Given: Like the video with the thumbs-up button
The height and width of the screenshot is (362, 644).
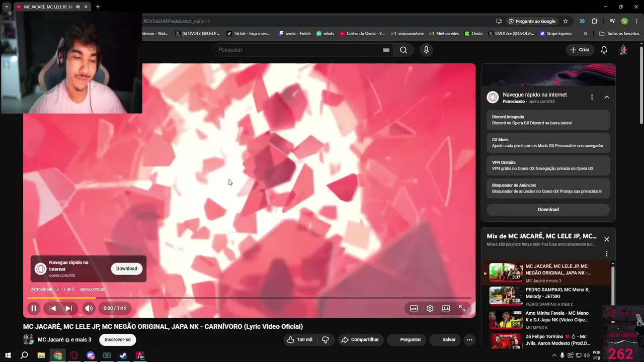Looking at the screenshot, I should (x=299, y=340).
